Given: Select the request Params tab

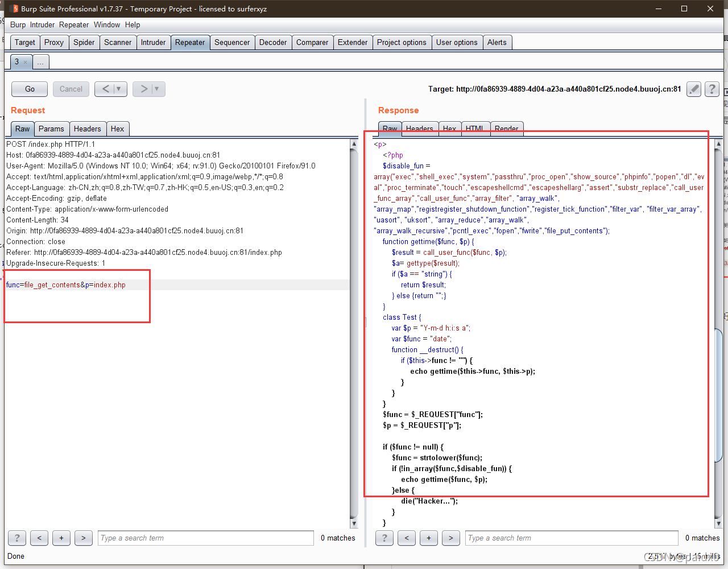Looking at the screenshot, I should (52, 129).
